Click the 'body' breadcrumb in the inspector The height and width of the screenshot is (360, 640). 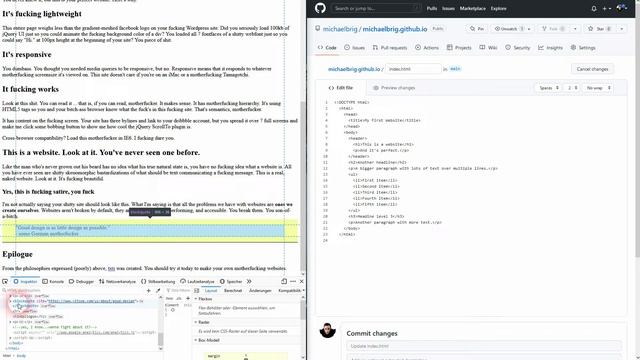click(21, 356)
